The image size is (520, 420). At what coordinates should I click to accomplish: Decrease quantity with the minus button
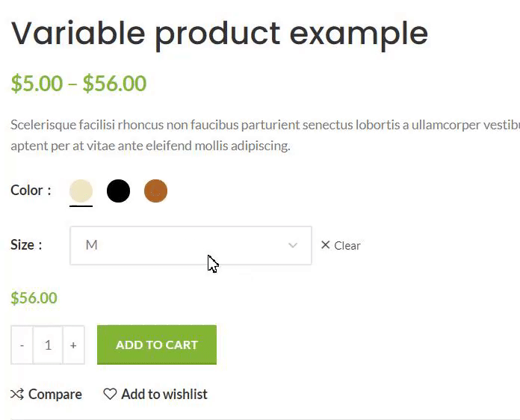(22, 345)
